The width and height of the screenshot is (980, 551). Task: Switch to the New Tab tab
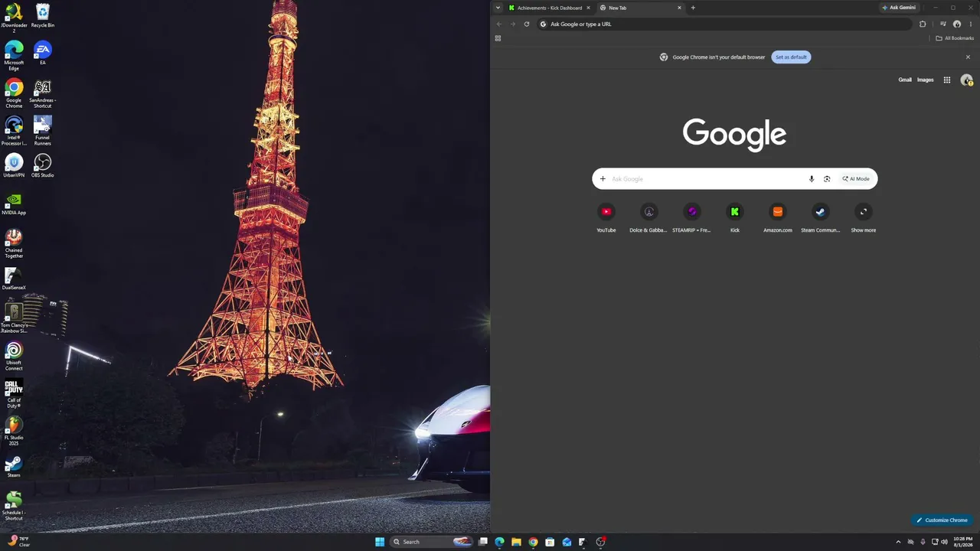click(640, 8)
